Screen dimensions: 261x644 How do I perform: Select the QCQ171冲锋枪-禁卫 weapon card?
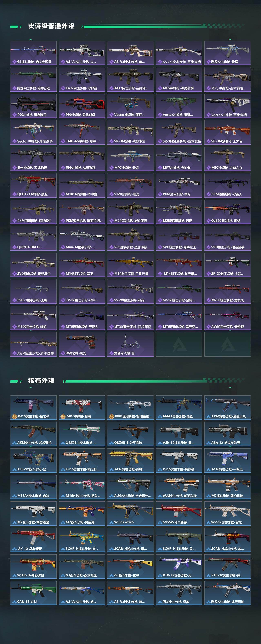click(33, 185)
